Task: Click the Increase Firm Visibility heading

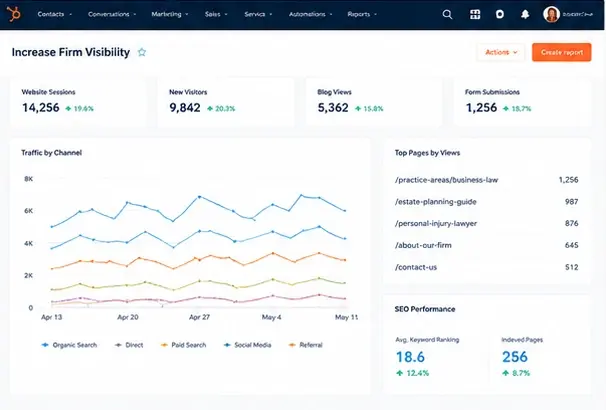Action: 71,52
